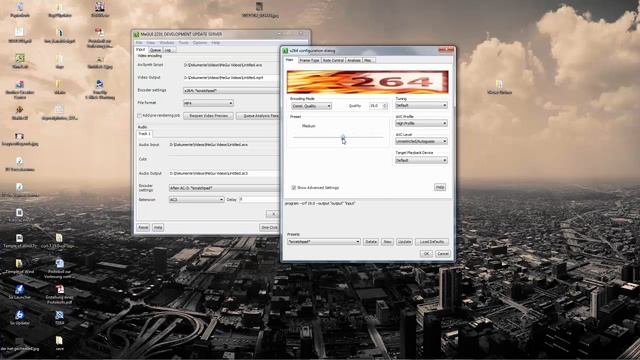Click the audio Delay field in MeGUI

point(259,200)
